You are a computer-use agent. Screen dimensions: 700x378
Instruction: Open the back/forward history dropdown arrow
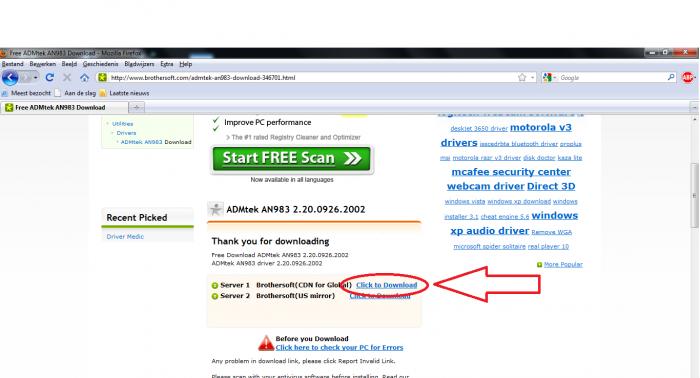tap(35, 78)
